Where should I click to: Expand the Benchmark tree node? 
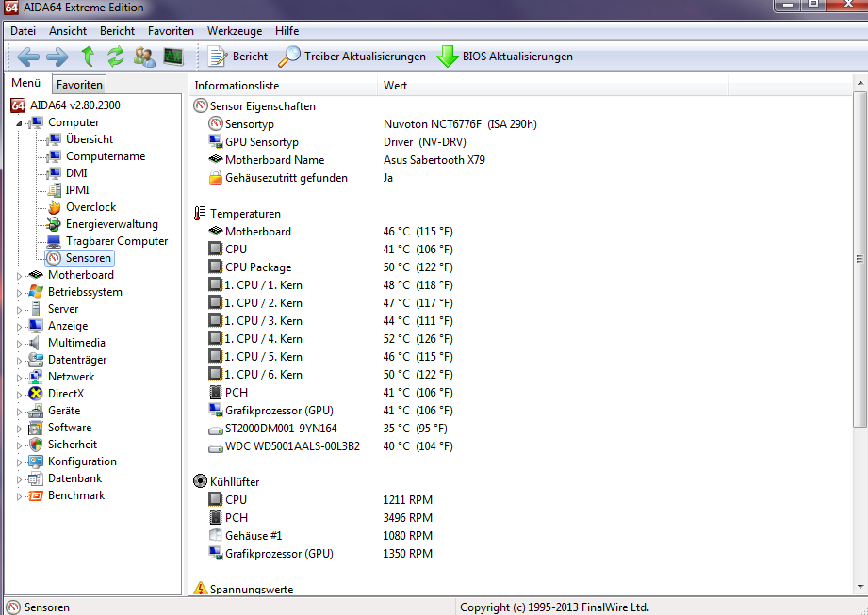pyautogui.click(x=19, y=496)
